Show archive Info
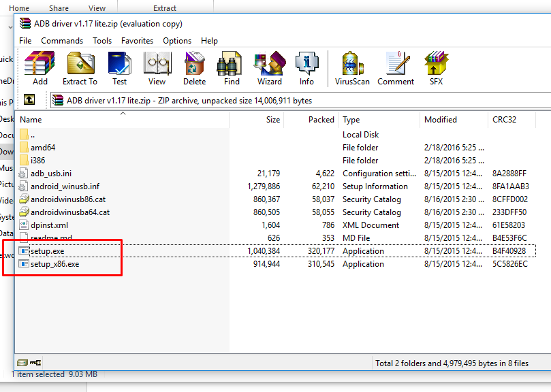 tap(306, 68)
